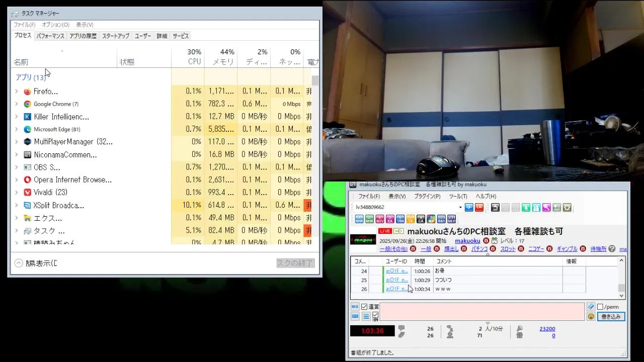Expand the Firefox process row
Image resolution: width=644 pixels, height=362 pixels.
(x=17, y=92)
